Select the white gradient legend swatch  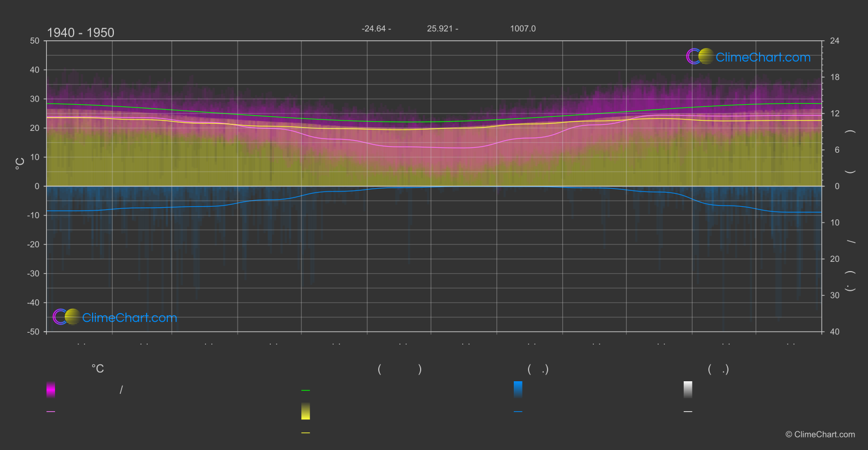(x=688, y=389)
